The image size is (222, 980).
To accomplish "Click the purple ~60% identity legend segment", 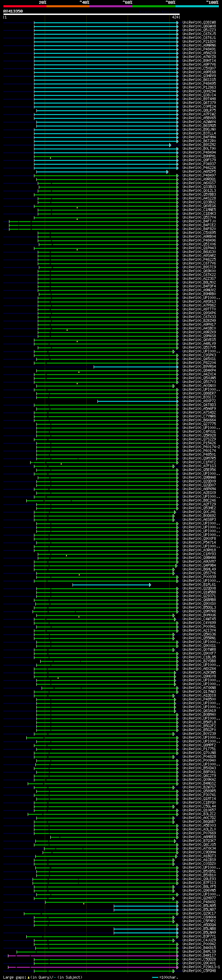I will pos(111,6).
